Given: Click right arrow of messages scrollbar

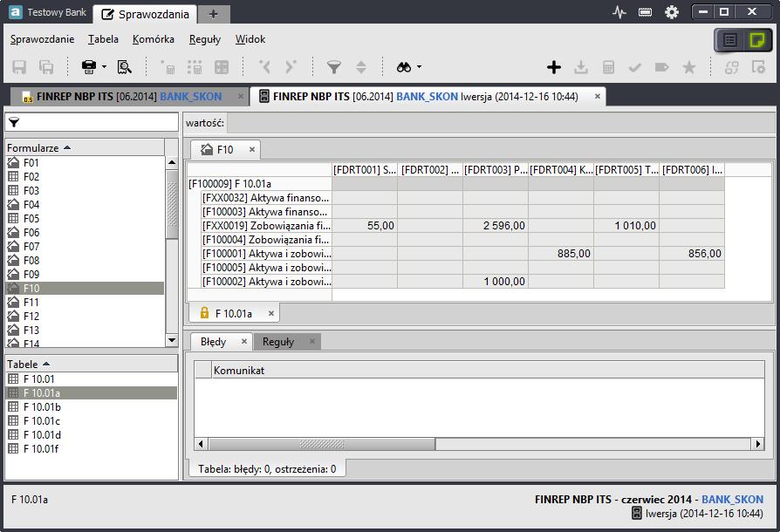Looking at the screenshot, I should 757,444.
